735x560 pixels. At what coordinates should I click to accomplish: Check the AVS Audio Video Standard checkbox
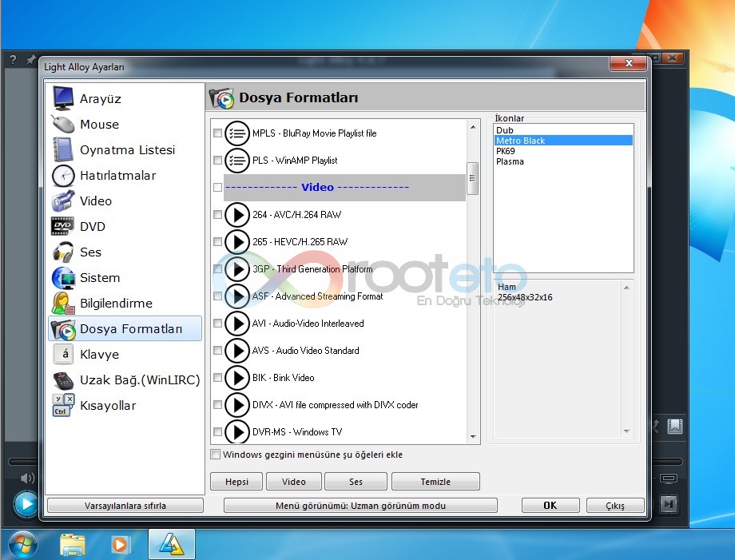pos(217,351)
